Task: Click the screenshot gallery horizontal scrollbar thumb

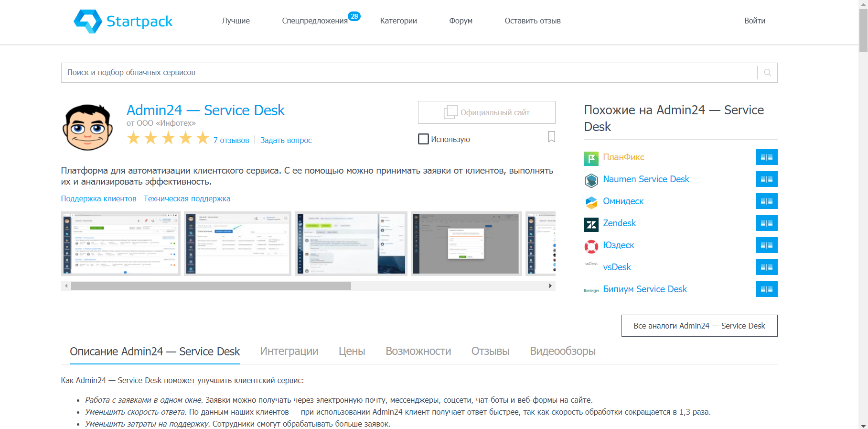Action: pyautogui.click(x=211, y=286)
